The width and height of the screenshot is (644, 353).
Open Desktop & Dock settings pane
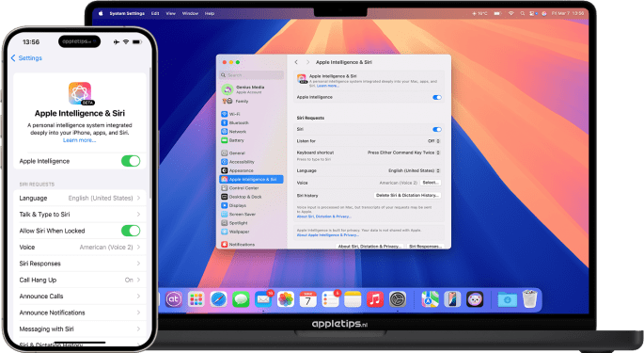(x=251, y=197)
